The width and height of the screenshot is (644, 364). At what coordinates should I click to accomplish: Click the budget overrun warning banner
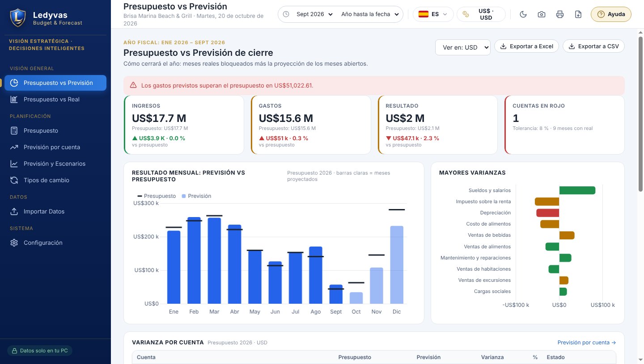pyautogui.click(x=374, y=85)
